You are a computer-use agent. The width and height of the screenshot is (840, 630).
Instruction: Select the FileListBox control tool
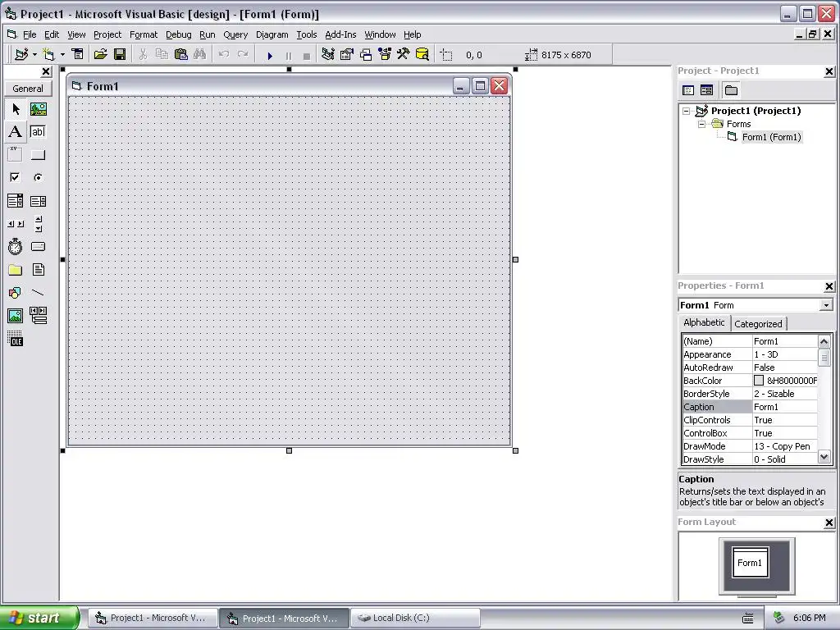[38, 270]
